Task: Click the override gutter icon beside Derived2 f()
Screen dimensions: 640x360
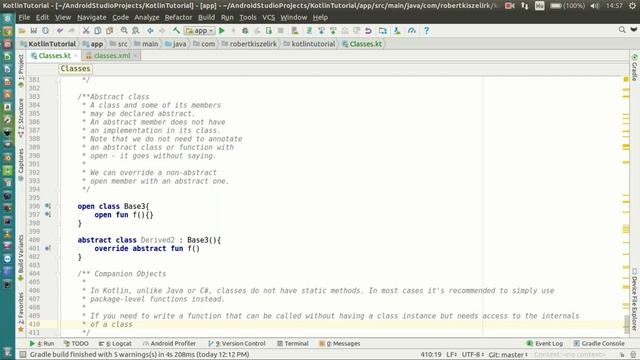Action: coord(48,248)
